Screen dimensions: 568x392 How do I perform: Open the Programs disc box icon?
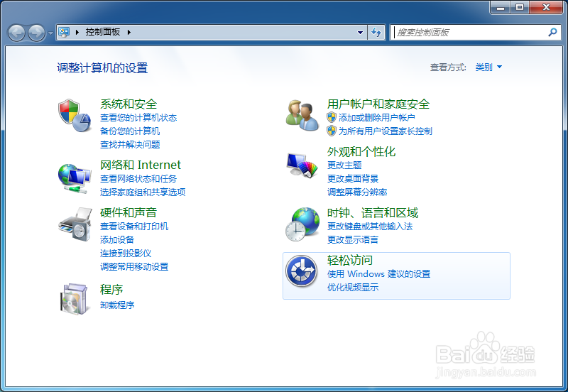click(x=75, y=299)
